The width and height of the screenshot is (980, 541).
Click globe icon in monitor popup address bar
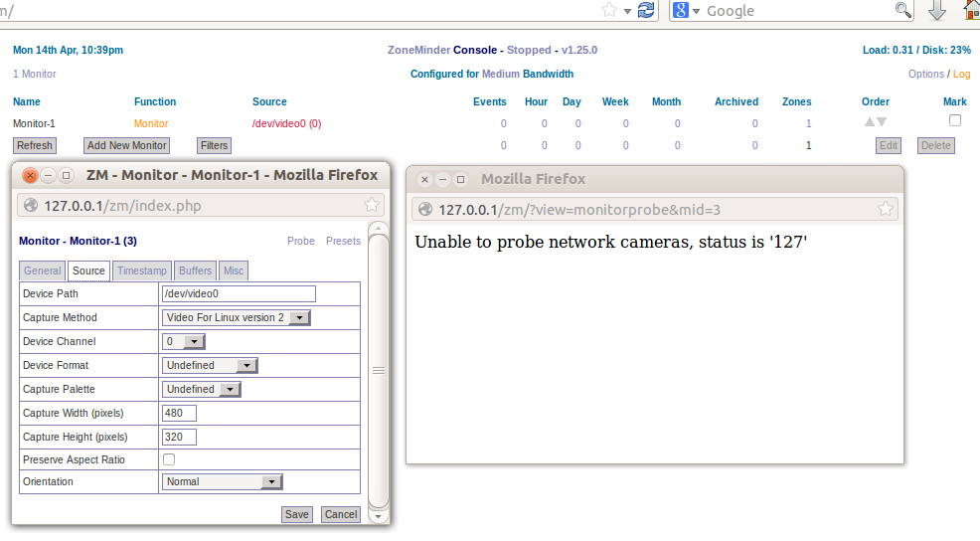tap(30, 205)
